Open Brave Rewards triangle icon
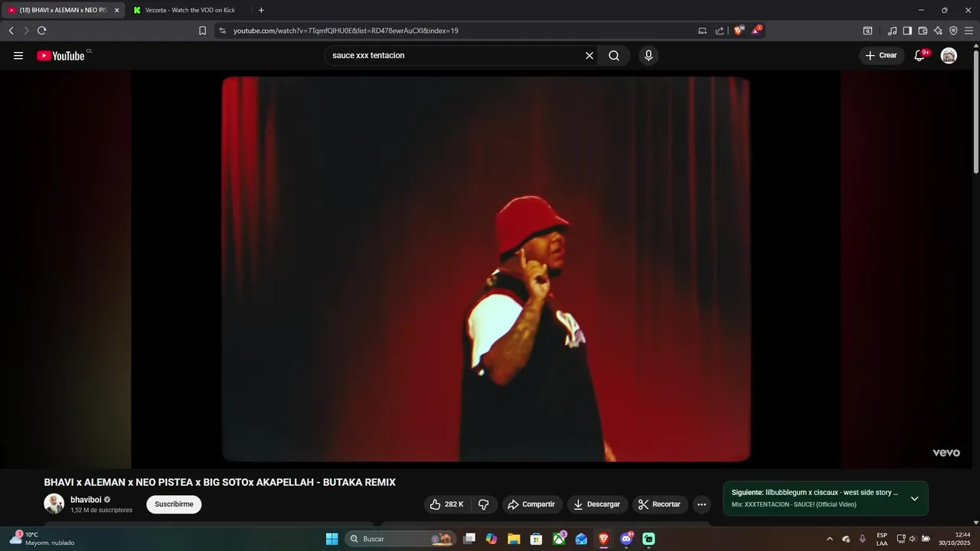The image size is (980, 551). point(756,31)
